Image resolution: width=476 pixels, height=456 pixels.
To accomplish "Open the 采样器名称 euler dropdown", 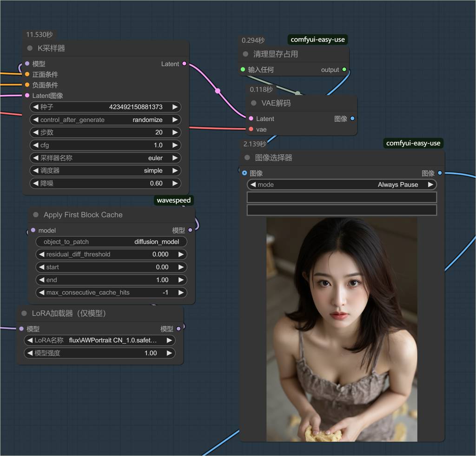I will point(105,158).
